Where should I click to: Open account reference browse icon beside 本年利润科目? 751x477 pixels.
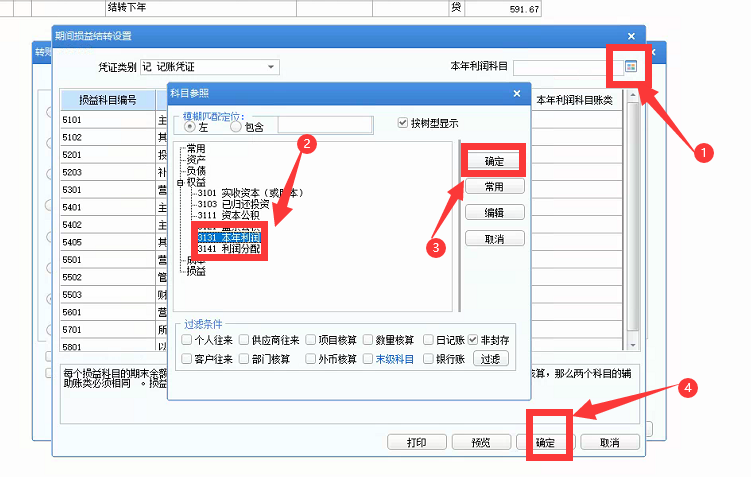click(631, 67)
